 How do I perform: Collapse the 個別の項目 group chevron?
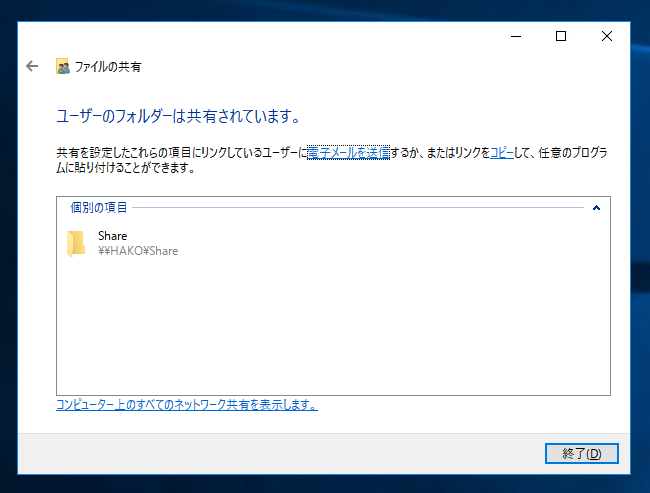coord(596,208)
